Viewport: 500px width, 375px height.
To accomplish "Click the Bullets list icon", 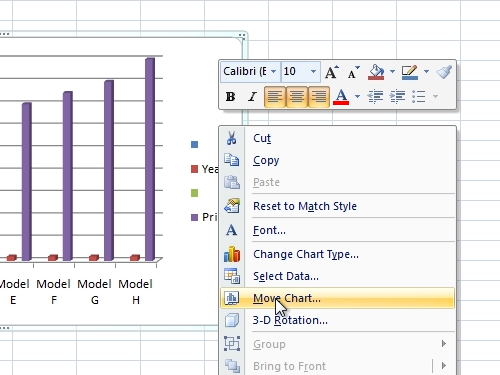I will tap(419, 97).
